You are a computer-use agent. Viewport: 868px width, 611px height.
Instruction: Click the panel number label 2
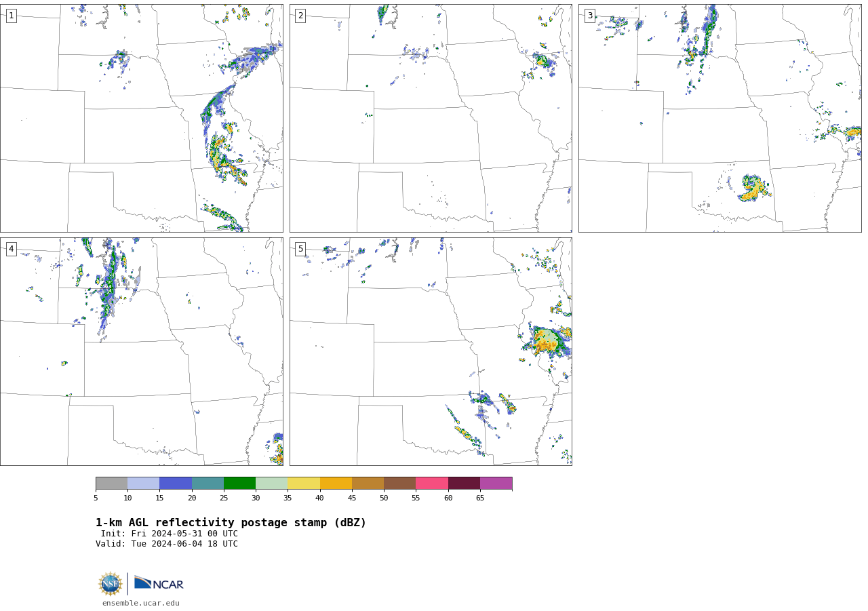pyautogui.click(x=300, y=16)
